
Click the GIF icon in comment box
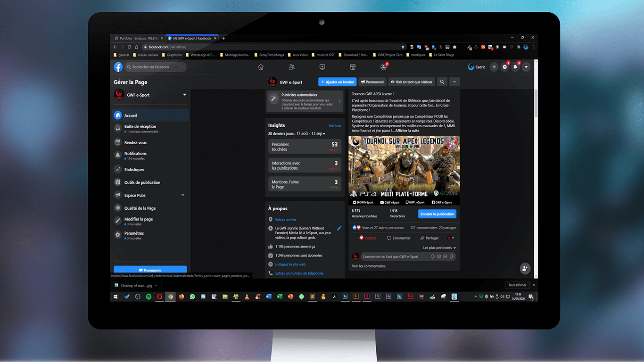(445, 257)
